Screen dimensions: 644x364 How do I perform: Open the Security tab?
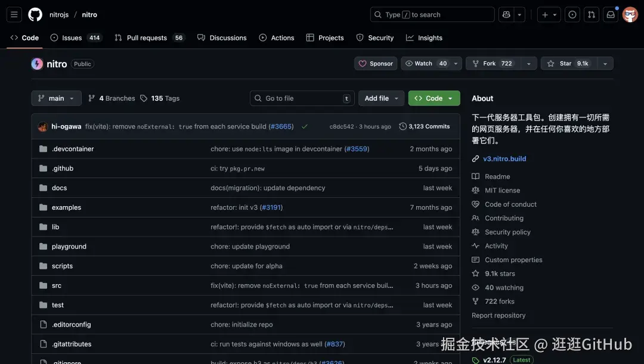pos(374,38)
